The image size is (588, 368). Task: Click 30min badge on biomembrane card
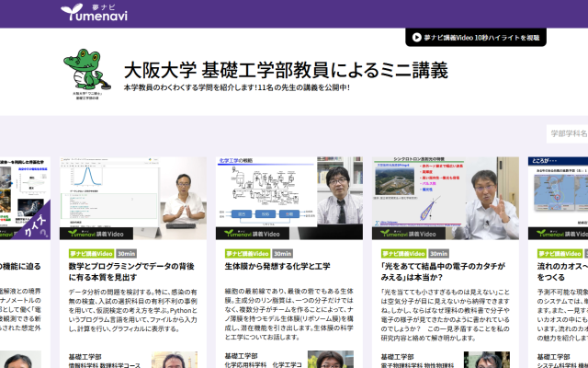(x=283, y=253)
